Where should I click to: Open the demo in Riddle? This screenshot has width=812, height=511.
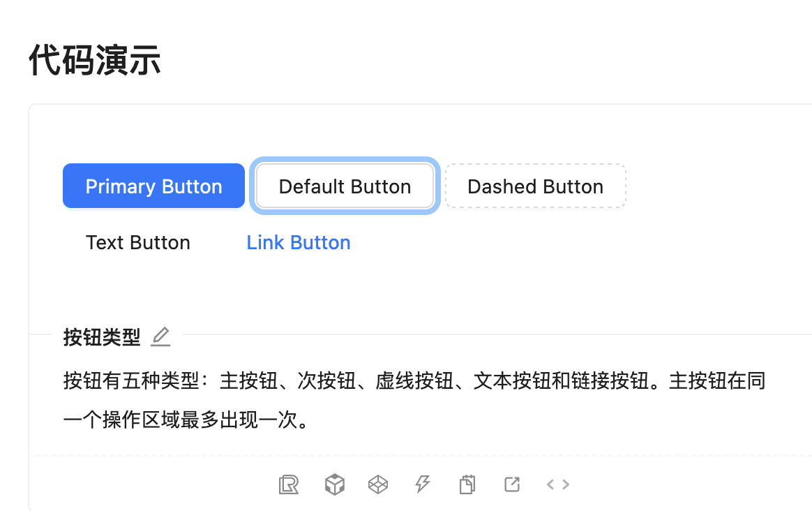[288, 484]
